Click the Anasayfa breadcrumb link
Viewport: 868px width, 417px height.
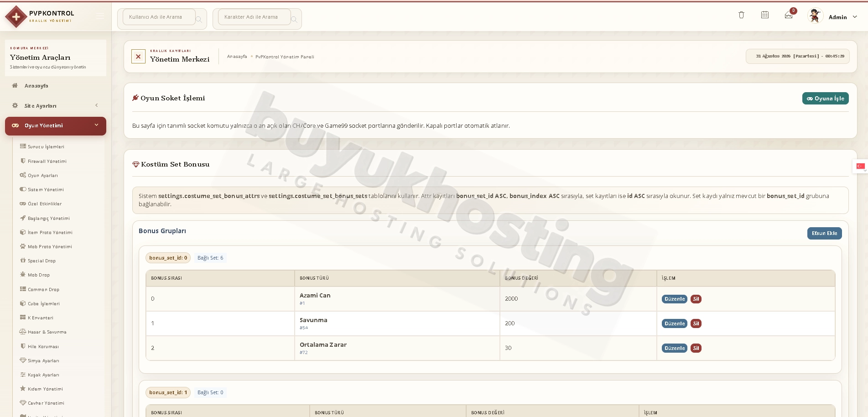pyautogui.click(x=237, y=57)
